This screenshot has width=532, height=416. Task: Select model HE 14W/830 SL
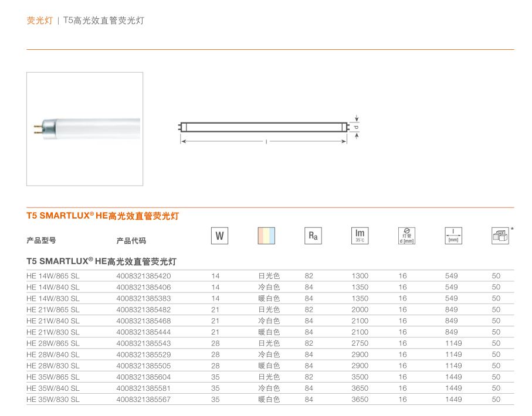(53, 298)
